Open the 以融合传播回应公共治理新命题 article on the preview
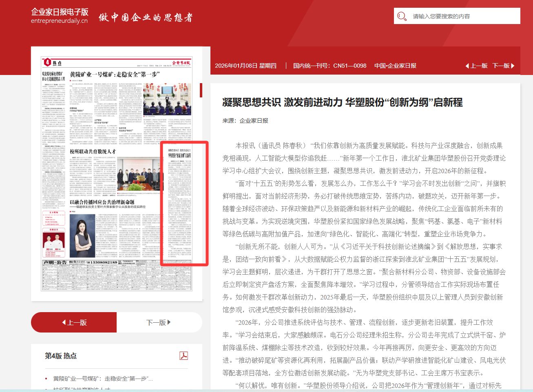533x392 pixels. 102,202
